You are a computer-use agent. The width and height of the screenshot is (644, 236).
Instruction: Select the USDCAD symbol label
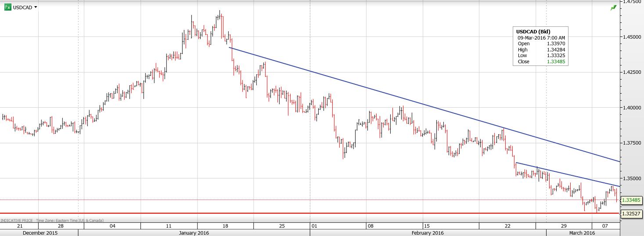23,7
